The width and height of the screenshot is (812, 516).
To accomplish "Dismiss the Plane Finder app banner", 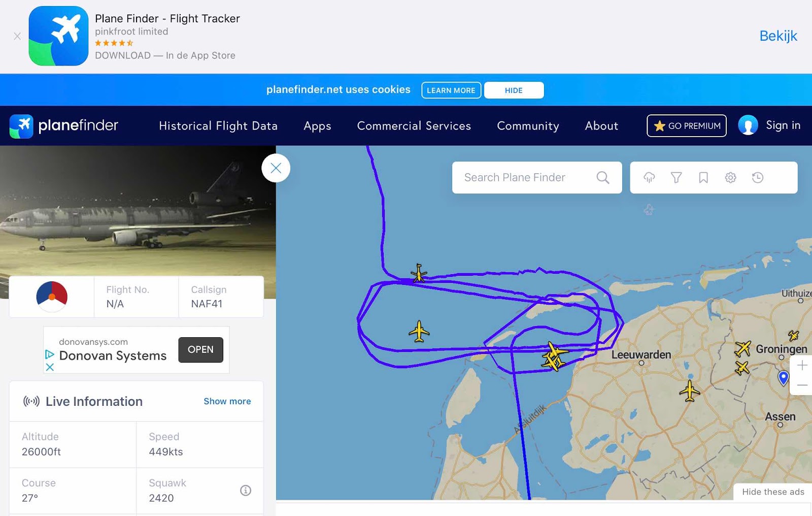I will (17, 36).
